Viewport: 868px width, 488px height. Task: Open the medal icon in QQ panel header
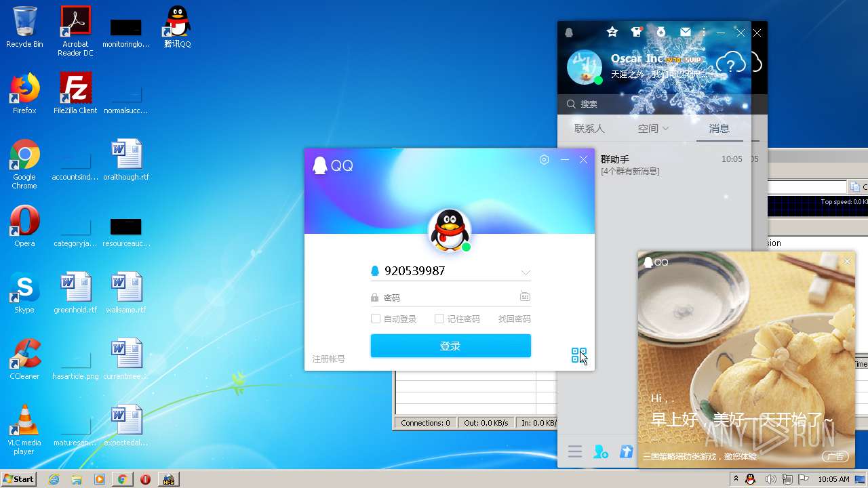(661, 32)
